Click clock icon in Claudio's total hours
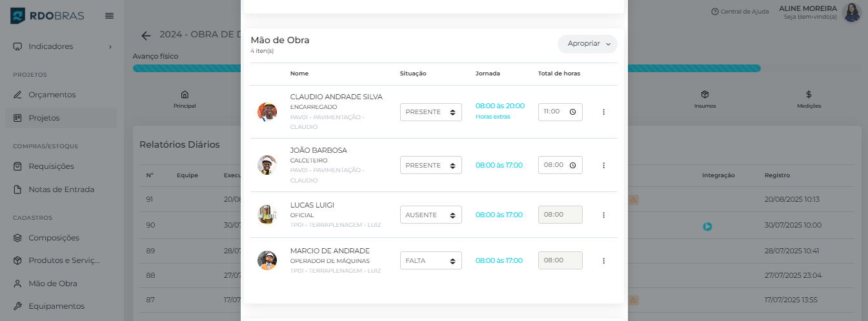 tap(572, 112)
